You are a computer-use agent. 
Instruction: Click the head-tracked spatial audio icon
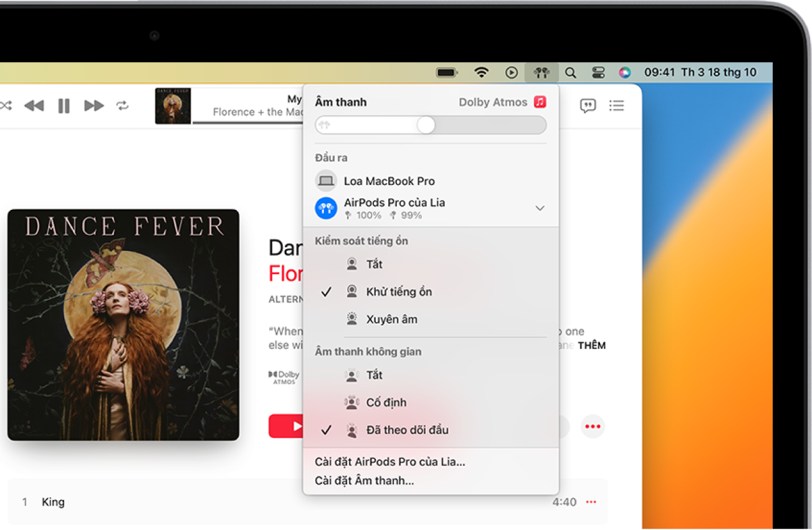click(x=352, y=430)
